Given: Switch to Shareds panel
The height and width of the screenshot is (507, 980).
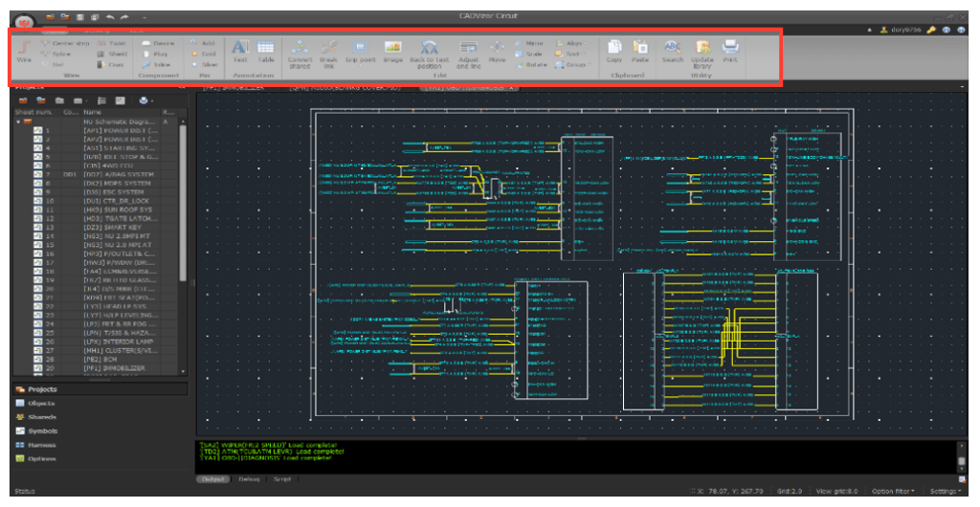Looking at the screenshot, I should (x=100, y=417).
